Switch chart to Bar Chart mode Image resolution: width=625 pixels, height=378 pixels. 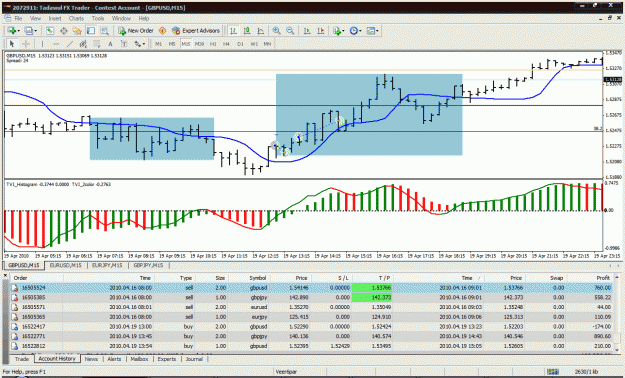pyautogui.click(x=234, y=31)
